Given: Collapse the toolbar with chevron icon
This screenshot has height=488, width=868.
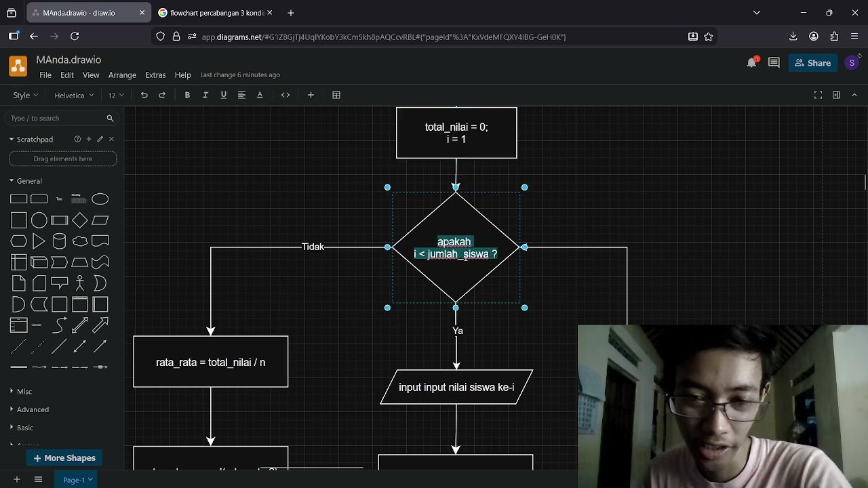Looking at the screenshot, I should coord(854,95).
